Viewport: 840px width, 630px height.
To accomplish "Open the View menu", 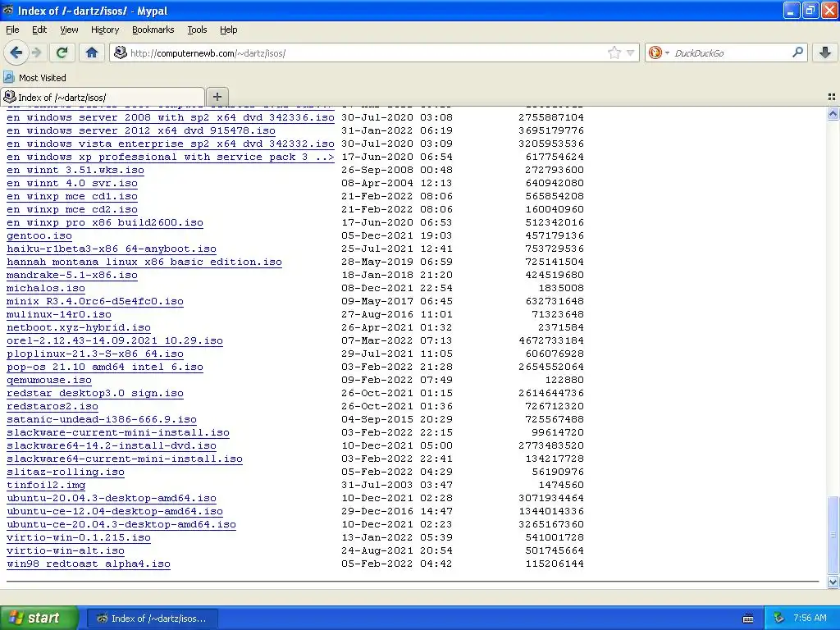I will point(69,30).
